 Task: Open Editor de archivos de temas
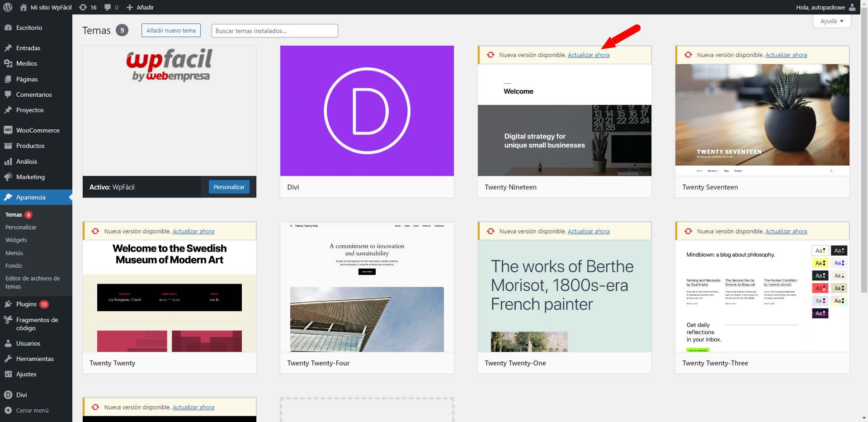coord(33,283)
